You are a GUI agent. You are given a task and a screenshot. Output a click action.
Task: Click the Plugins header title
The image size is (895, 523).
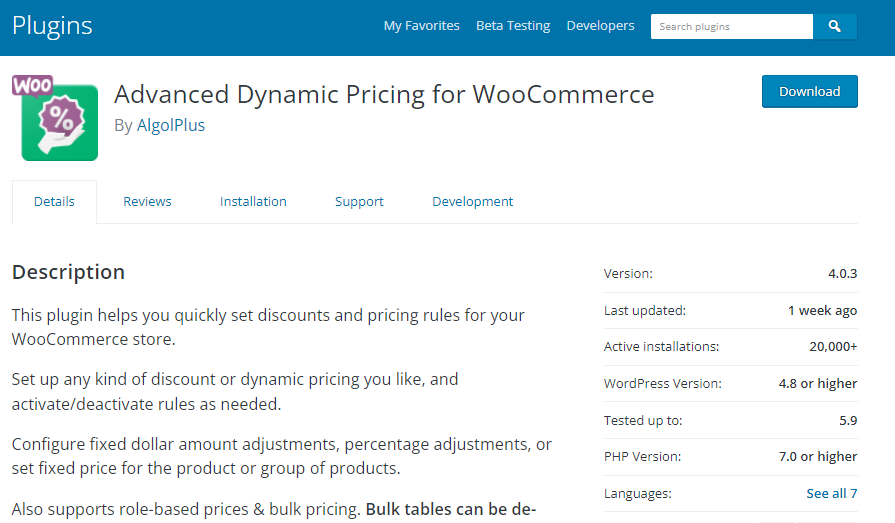click(52, 26)
